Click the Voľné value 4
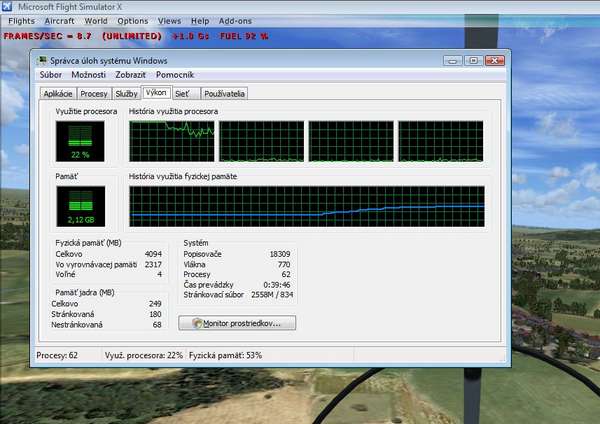The image size is (600, 424). tap(159, 274)
